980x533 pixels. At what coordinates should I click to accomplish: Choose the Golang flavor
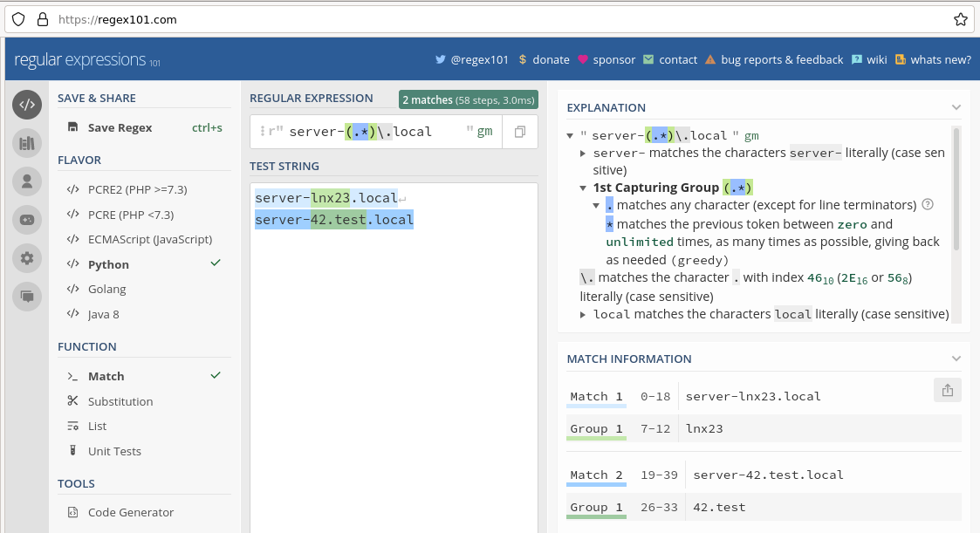[106, 289]
